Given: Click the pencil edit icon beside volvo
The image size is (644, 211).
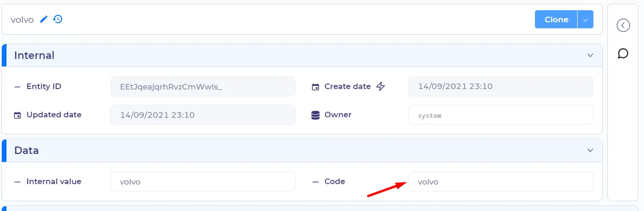Looking at the screenshot, I should pyautogui.click(x=44, y=19).
